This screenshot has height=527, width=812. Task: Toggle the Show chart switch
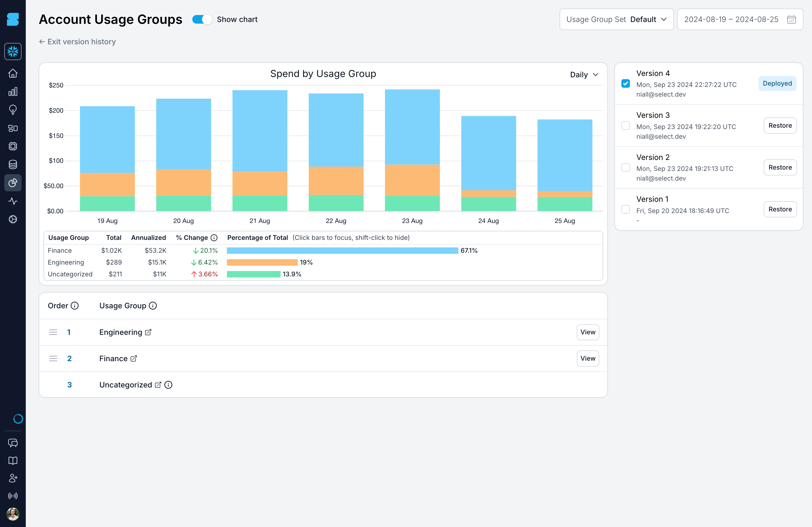201,19
